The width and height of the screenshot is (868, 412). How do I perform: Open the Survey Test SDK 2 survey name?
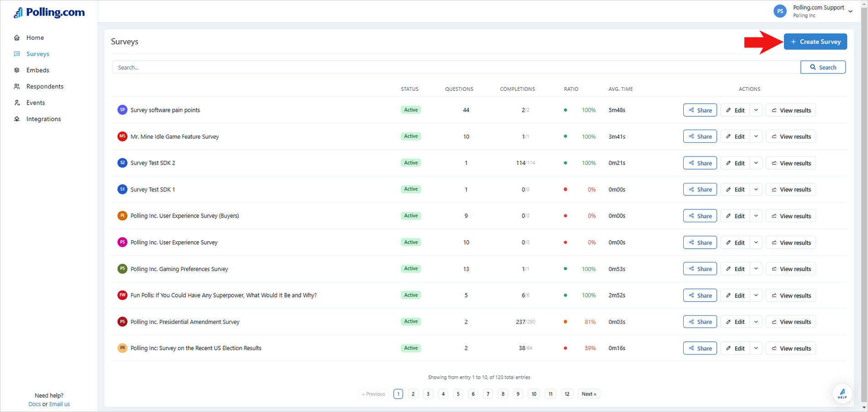153,163
